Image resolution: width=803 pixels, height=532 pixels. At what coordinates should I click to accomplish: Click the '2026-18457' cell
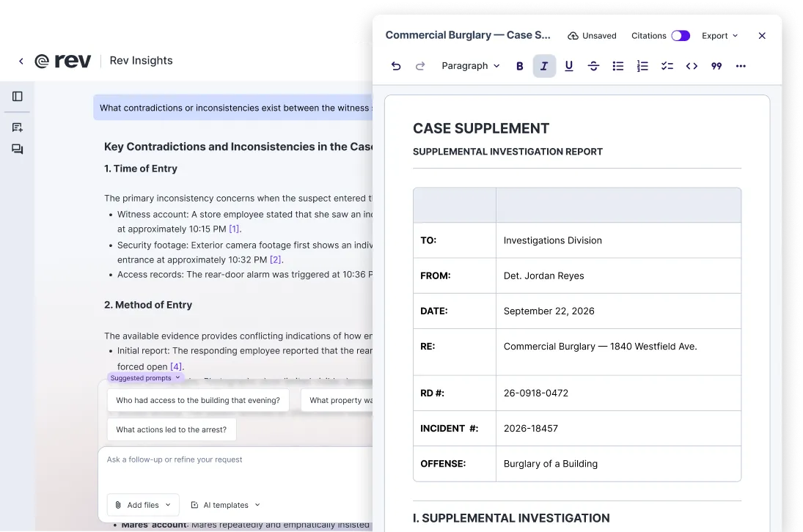tap(618, 429)
